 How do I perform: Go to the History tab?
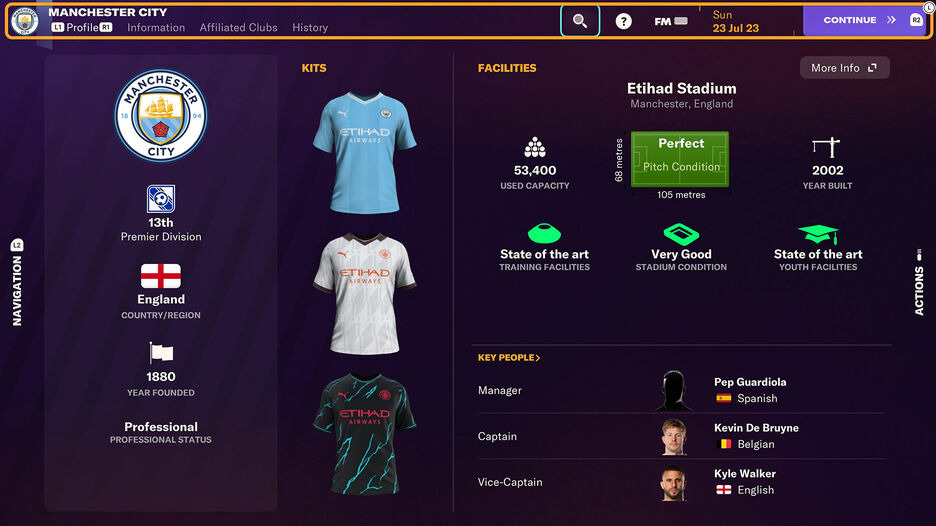coord(310,27)
